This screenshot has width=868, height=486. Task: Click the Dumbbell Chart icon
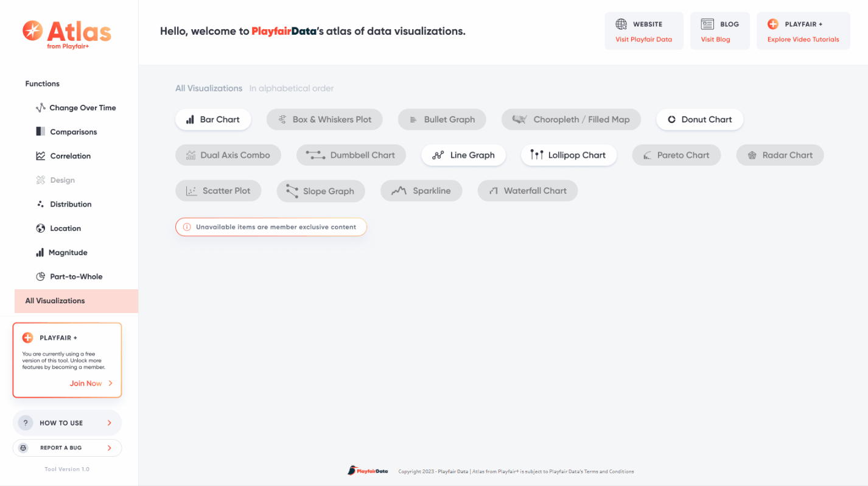[315, 155]
